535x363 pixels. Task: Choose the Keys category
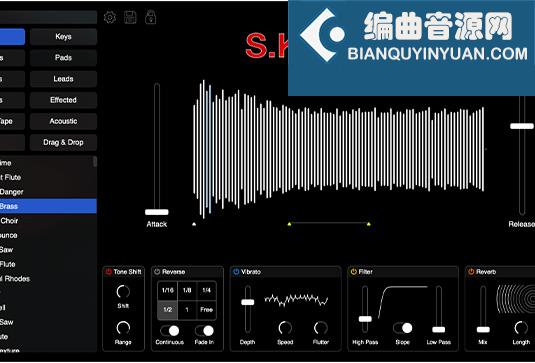[63, 37]
